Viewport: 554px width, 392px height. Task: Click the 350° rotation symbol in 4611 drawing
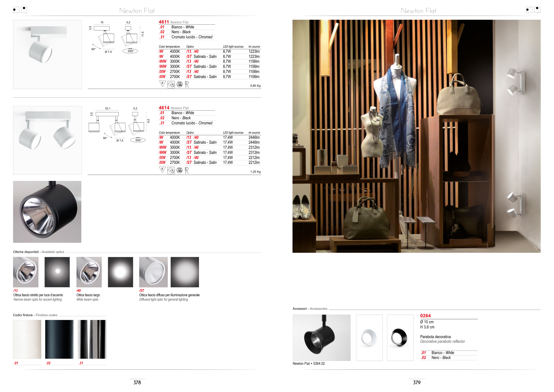[130, 51]
